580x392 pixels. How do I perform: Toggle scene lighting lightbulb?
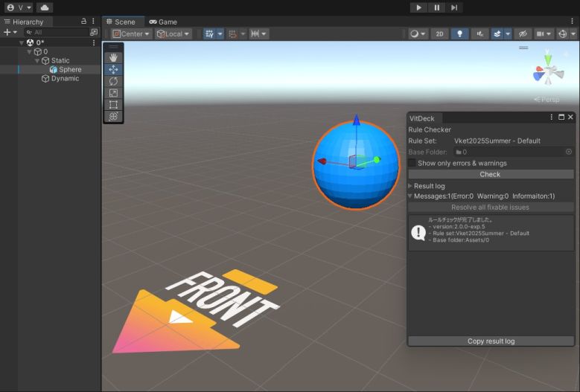(459, 34)
